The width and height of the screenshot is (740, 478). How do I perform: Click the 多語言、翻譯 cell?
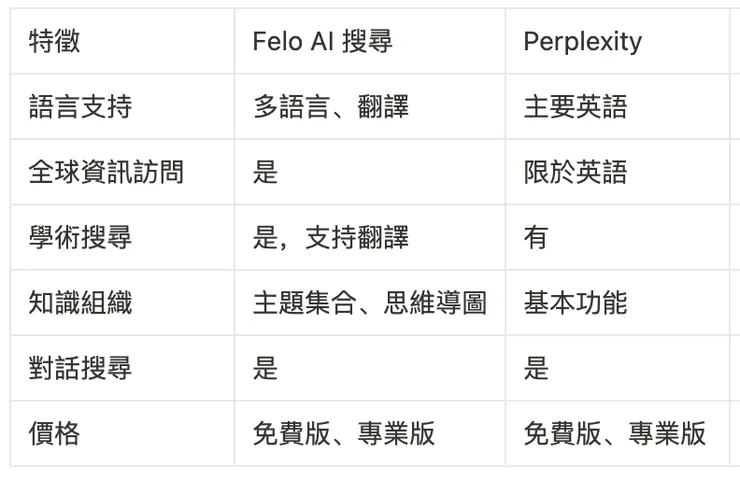pos(330,107)
